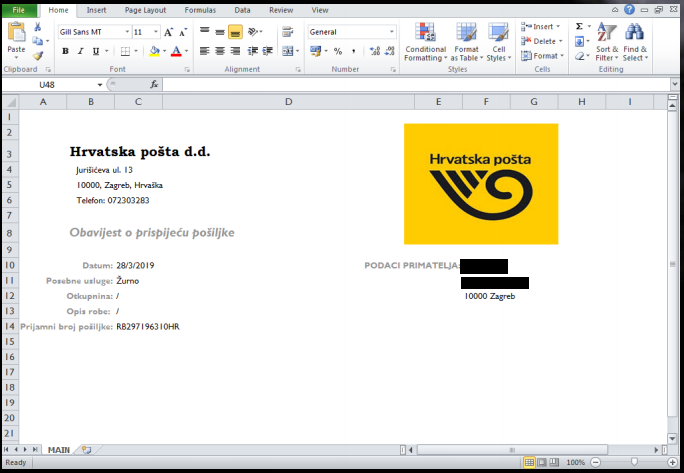Click Merge and Center icon
Image resolution: width=684 pixels, height=473 pixels.
287,51
